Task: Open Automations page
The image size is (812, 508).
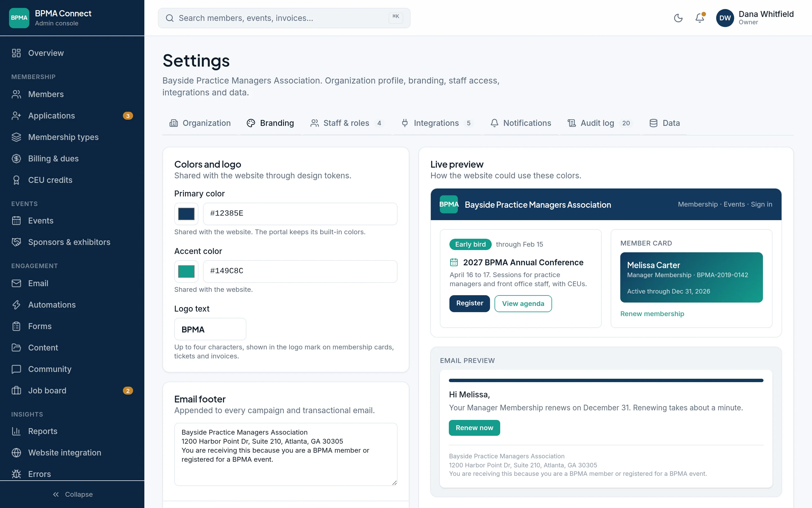Action: 72,305
